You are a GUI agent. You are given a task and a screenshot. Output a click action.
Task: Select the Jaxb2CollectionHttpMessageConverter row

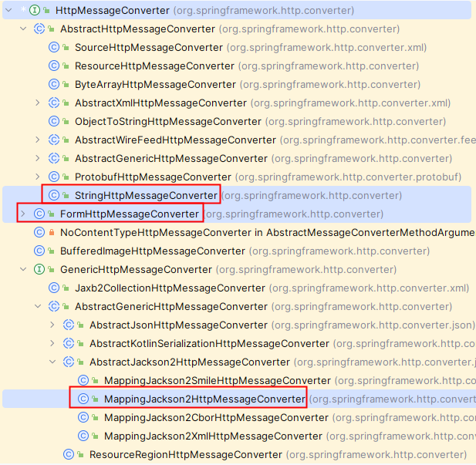pos(237,288)
